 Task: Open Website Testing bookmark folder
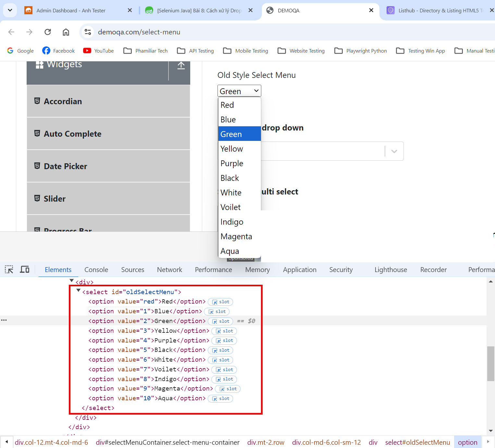pyautogui.click(x=301, y=51)
